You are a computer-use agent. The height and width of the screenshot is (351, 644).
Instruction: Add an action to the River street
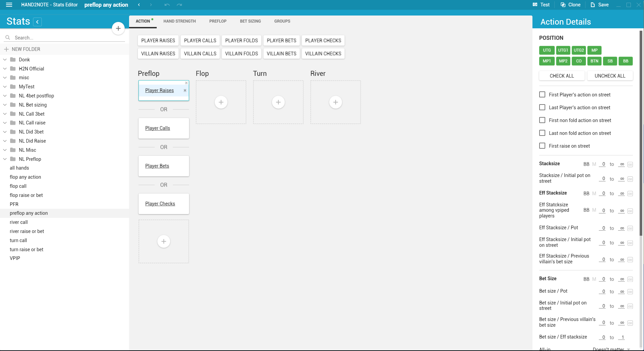coord(336,102)
